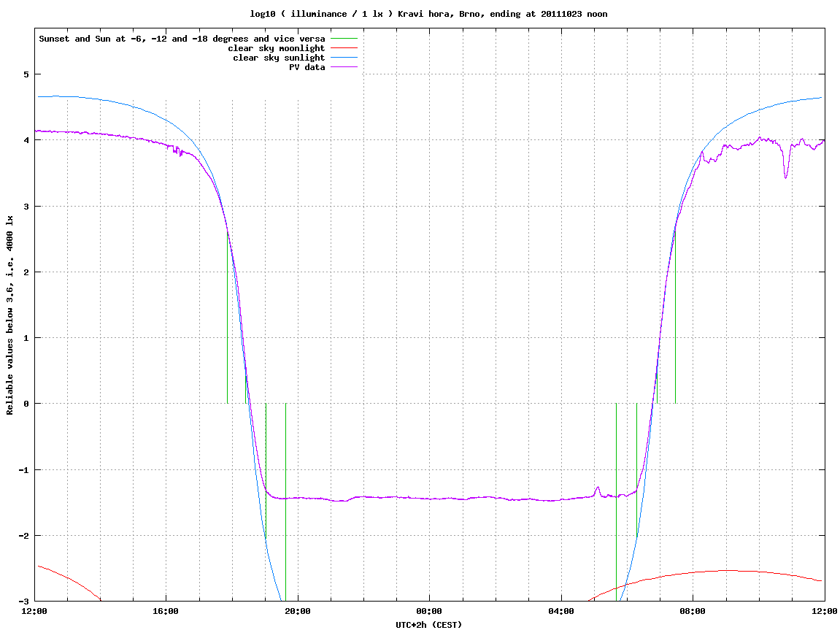Click the leftmost 12:00 x-axis tick label
The height and width of the screenshot is (630, 840).
[34, 611]
